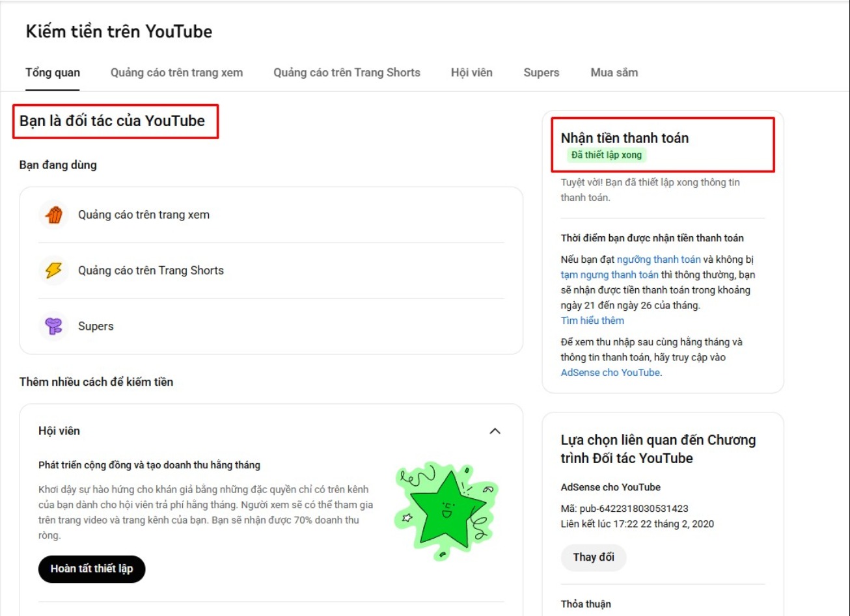Image resolution: width=850 pixels, height=616 pixels.
Task: Switch to the Tổng quan tab
Action: [52, 73]
